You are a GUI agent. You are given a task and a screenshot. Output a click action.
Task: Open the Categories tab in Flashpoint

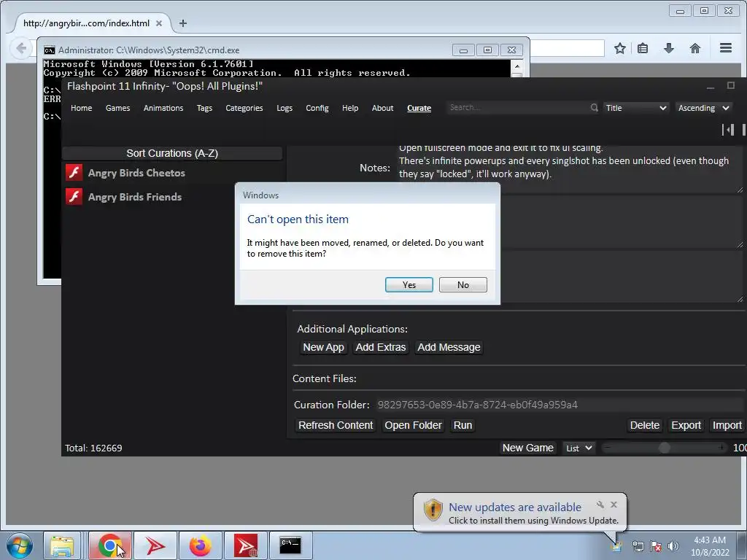(x=244, y=108)
